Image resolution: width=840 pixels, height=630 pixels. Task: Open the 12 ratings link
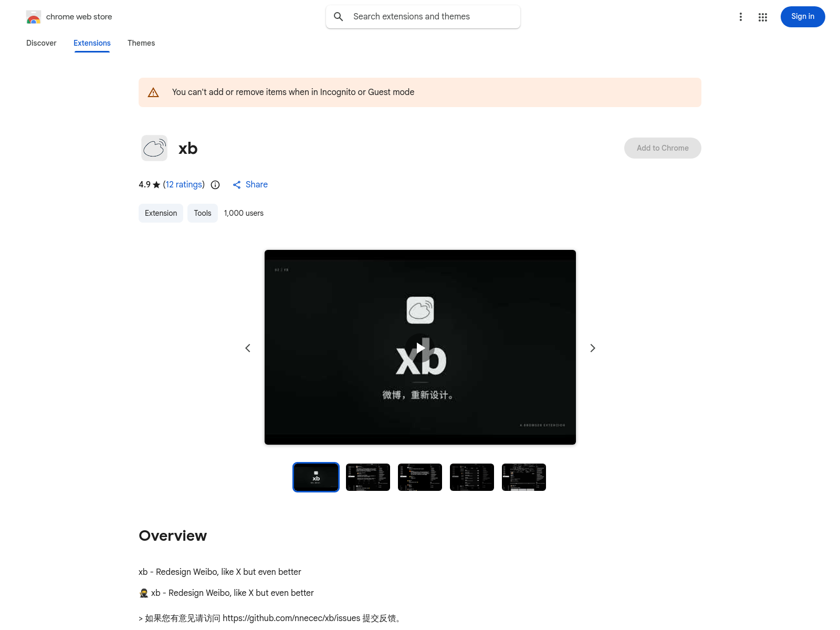[x=184, y=185]
